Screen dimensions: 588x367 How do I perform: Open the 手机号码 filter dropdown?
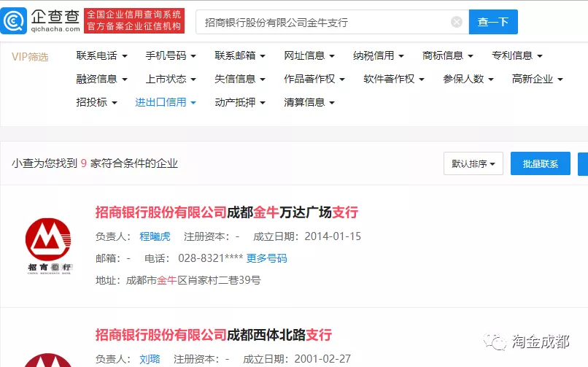pyautogui.click(x=171, y=56)
